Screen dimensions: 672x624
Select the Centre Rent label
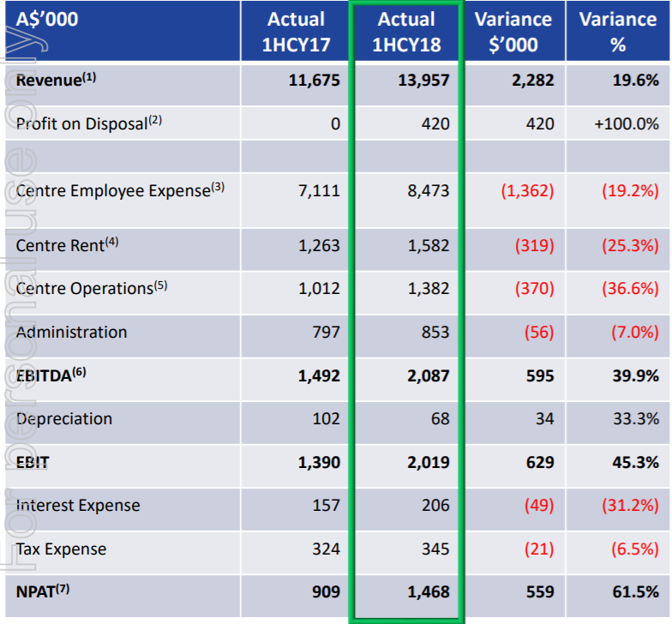click(67, 245)
